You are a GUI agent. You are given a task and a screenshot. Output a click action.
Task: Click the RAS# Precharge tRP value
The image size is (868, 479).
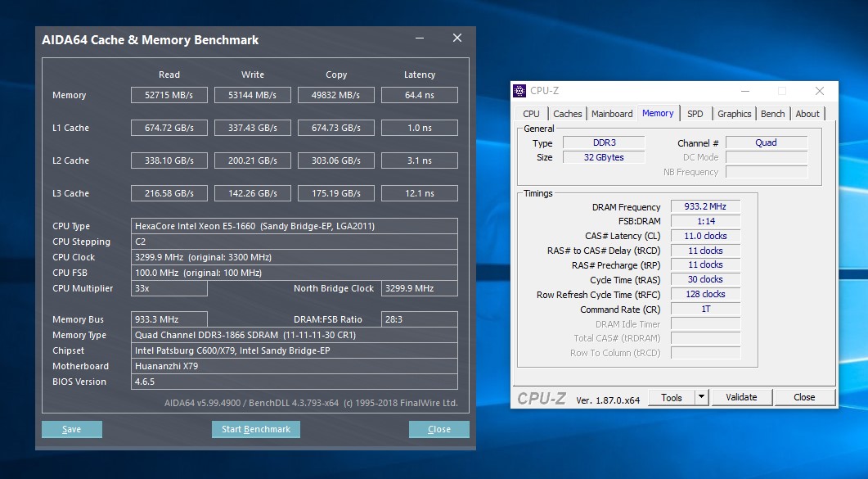[x=705, y=264]
